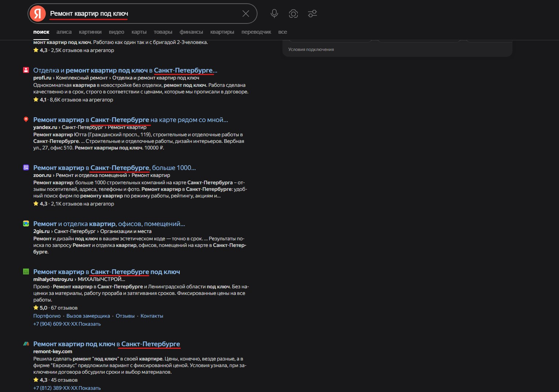Click the mihalychstroy.ru domain breadcrumb
The width and height of the screenshot is (559, 392).
pos(53,279)
